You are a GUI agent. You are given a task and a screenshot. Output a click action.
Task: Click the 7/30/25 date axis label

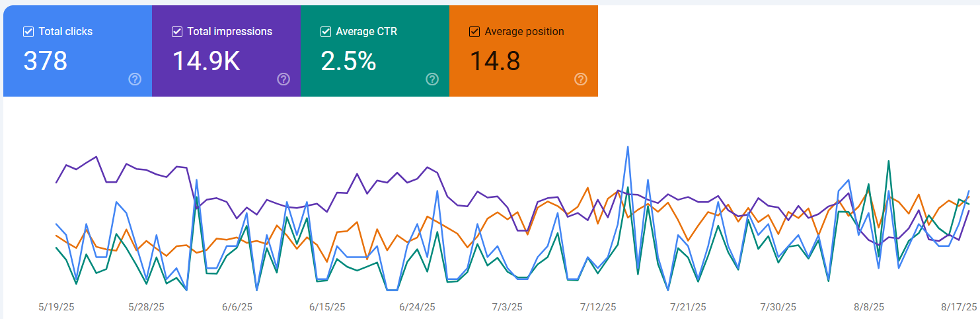778,307
